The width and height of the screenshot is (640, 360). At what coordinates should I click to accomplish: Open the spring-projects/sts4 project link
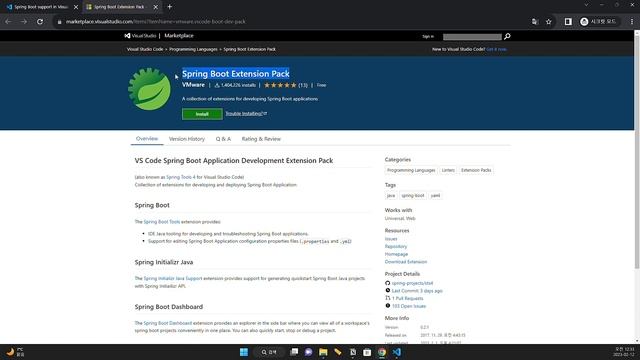click(412, 283)
